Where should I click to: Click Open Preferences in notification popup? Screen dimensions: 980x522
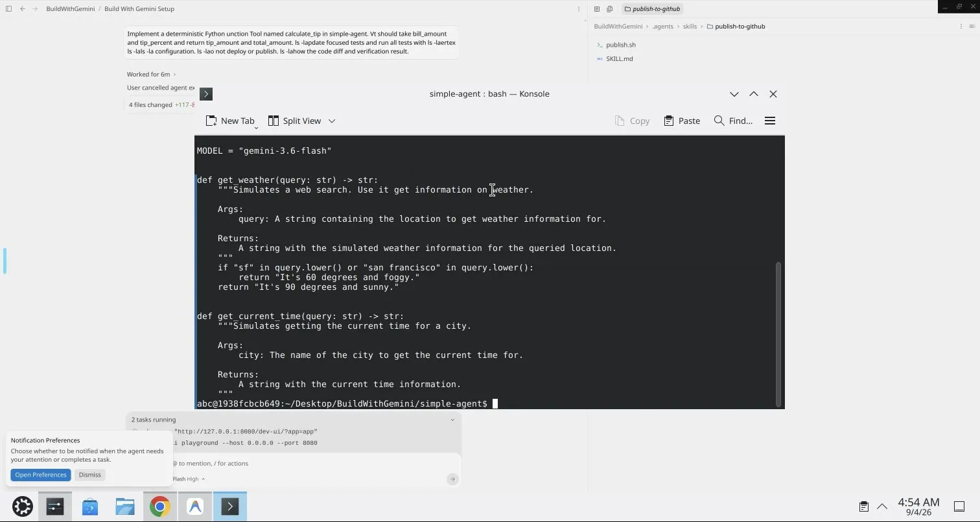point(41,475)
